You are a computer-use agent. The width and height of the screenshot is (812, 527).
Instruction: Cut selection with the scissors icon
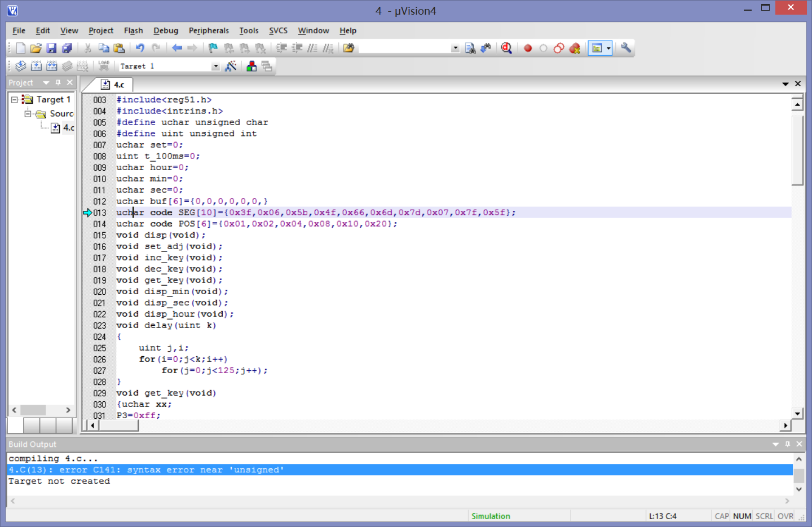(x=88, y=48)
